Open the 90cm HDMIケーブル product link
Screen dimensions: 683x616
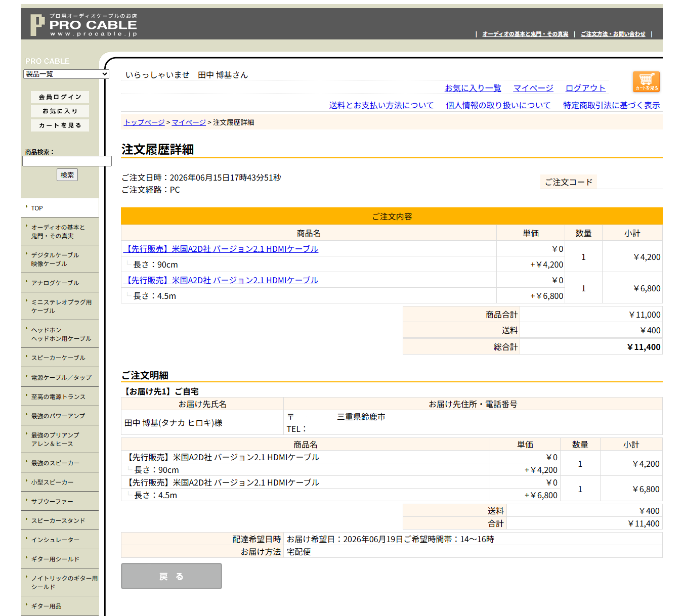(221, 249)
